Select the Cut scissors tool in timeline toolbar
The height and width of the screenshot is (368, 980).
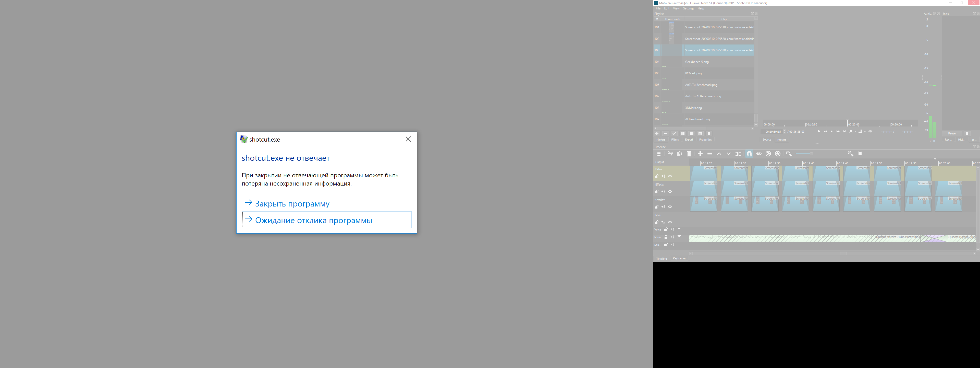(x=670, y=154)
